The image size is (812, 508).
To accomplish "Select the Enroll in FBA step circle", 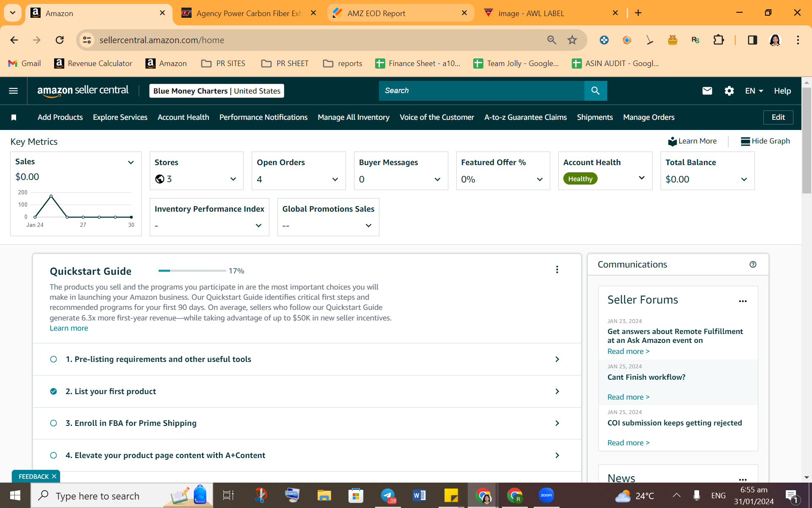I will pyautogui.click(x=53, y=423).
